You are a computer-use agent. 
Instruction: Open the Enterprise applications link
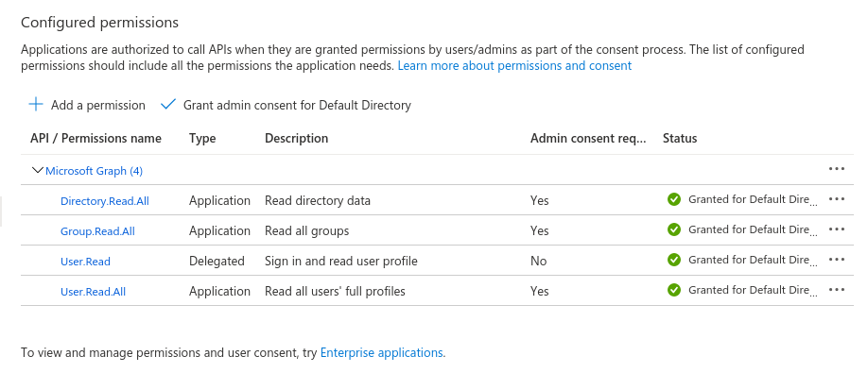[x=381, y=352]
